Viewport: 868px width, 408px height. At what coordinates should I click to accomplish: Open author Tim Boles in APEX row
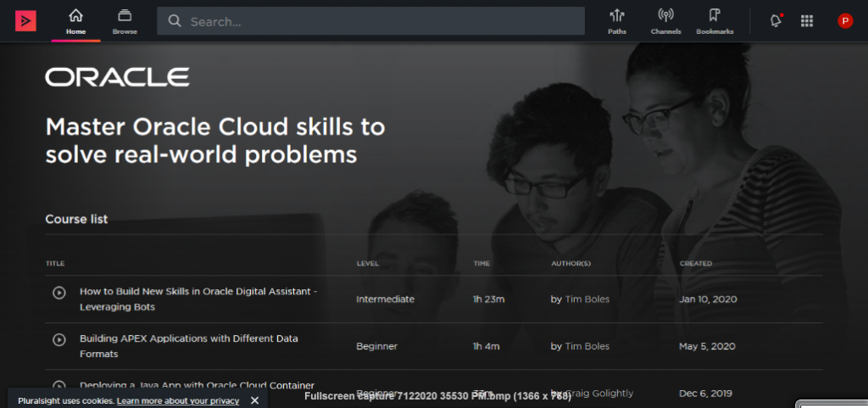tap(587, 346)
